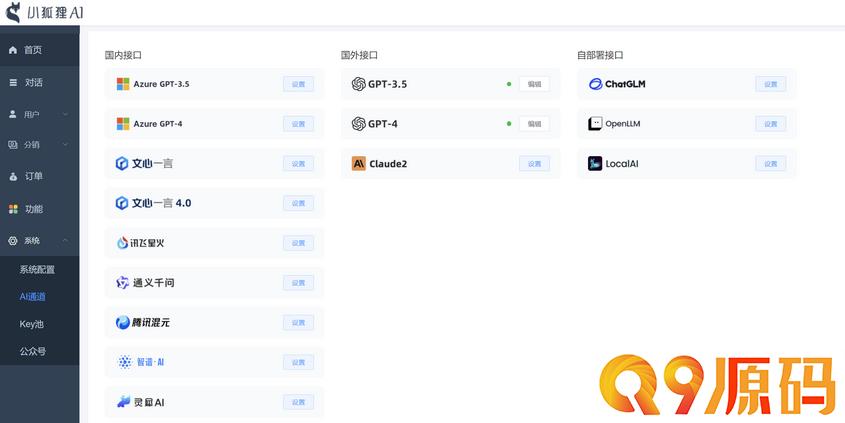Open 设置 for LocalAI
This screenshot has height=423, width=845.
pos(771,164)
